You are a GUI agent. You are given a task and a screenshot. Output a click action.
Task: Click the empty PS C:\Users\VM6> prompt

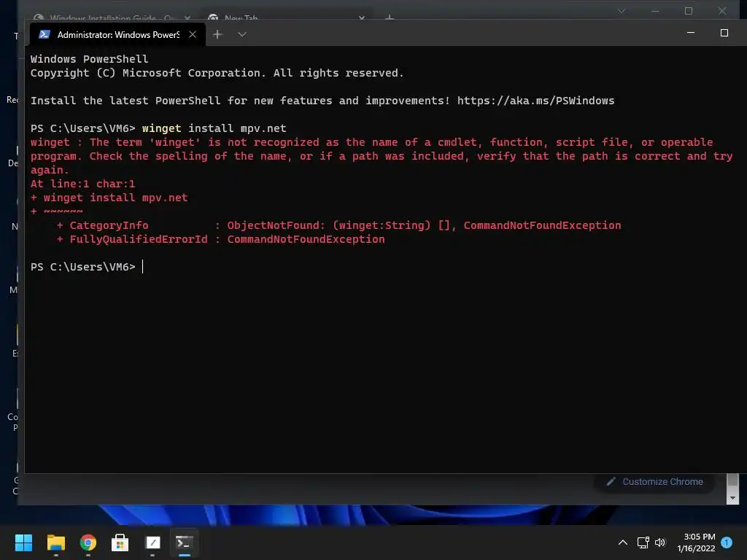83,267
